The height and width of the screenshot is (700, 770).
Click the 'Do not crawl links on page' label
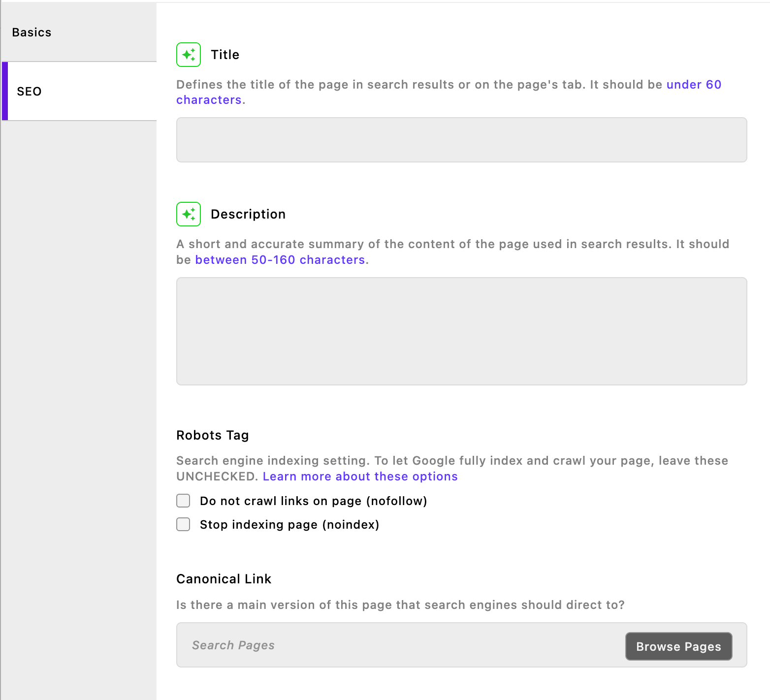[313, 501]
